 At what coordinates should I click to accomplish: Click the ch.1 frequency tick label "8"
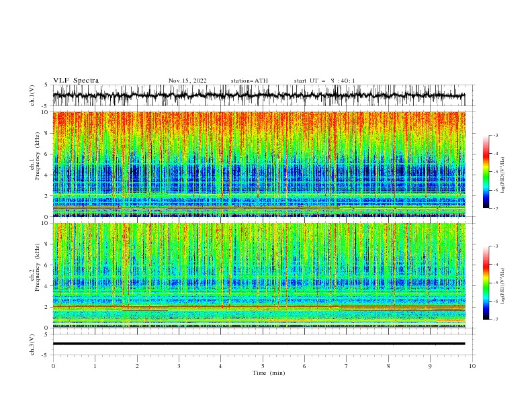click(x=47, y=133)
